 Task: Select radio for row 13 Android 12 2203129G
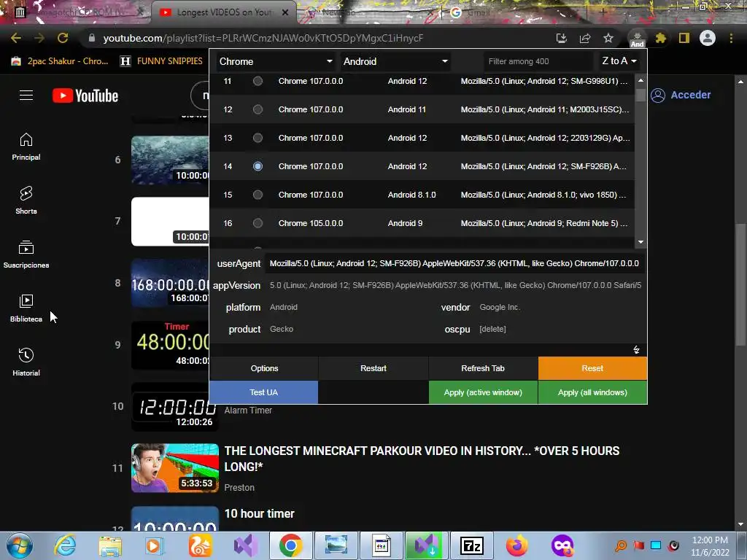click(258, 138)
